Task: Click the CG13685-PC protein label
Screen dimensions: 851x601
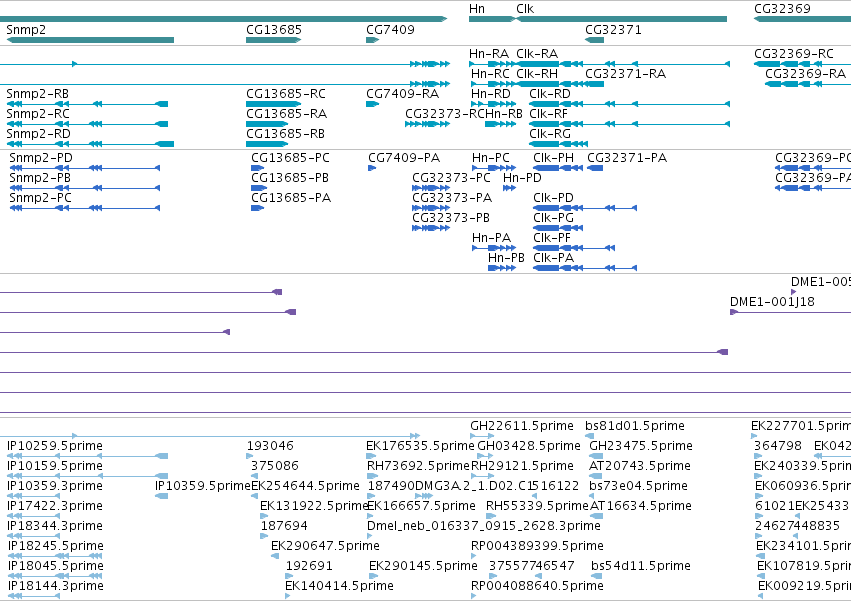Action: click(290, 158)
